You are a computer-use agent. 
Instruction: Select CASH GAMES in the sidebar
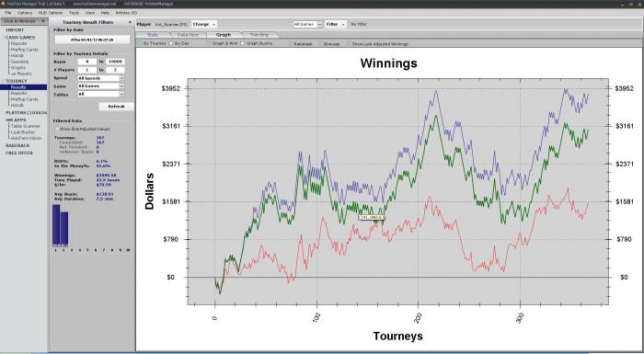pos(20,38)
